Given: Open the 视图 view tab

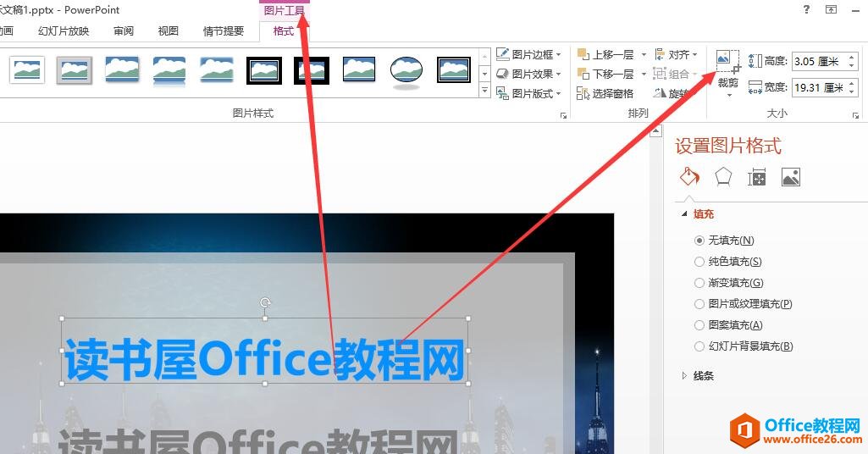Looking at the screenshot, I should [x=169, y=31].
